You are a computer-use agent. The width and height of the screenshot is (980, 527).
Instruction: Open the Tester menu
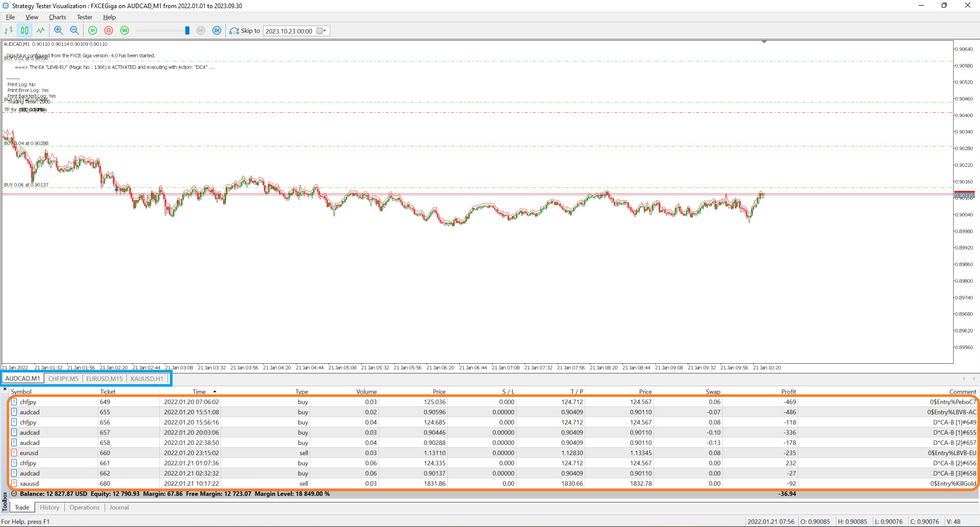(84, 17)
